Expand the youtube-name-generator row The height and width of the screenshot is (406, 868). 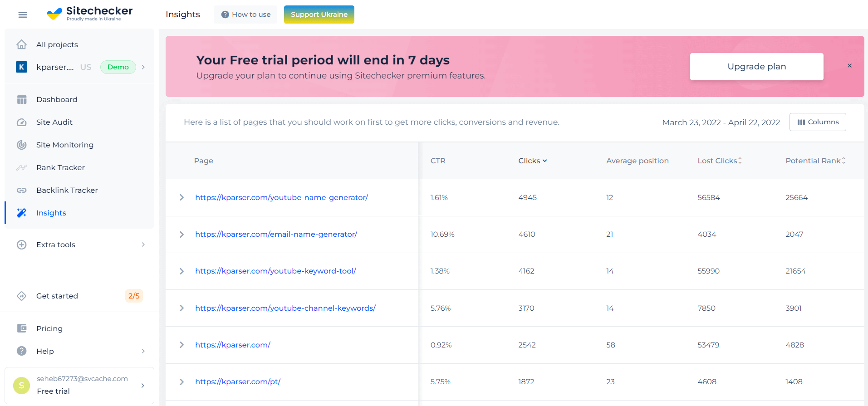point(181,197)
